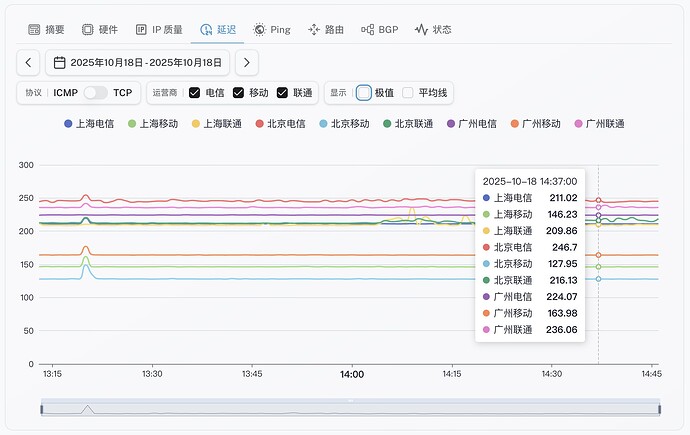Enable the 极值 extremes checkbox
Screen dimensions: 690x435
(x=363, y=93)
